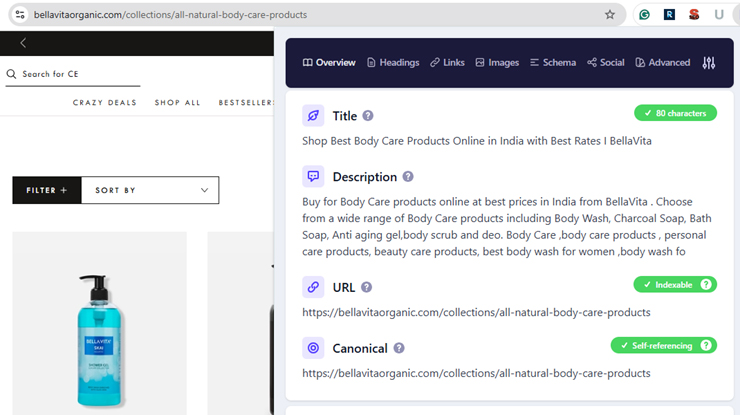740x415 pixels.
Task: Open the Shop All menu item
Action: pyautogui.click(x=177, y=102)
